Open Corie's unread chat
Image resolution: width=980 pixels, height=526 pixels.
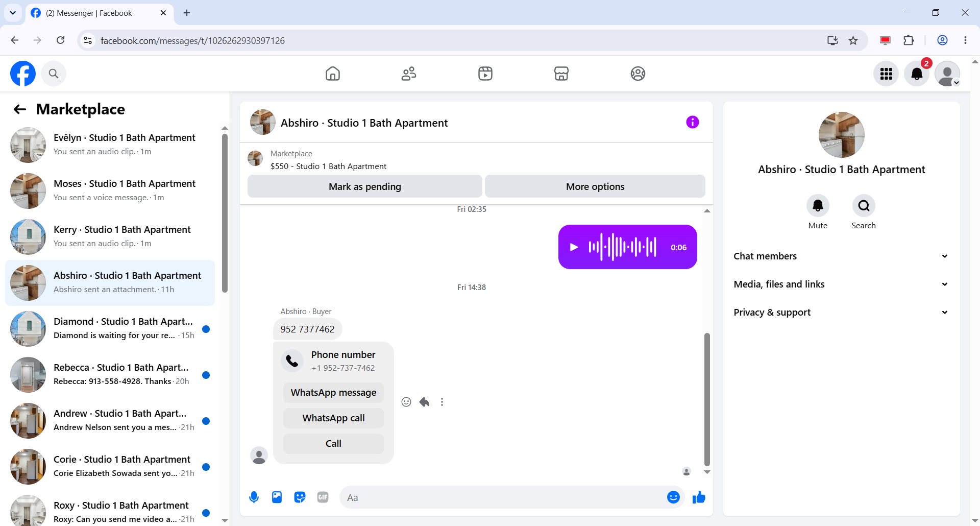pyautogui.click(x=110, y=467)
